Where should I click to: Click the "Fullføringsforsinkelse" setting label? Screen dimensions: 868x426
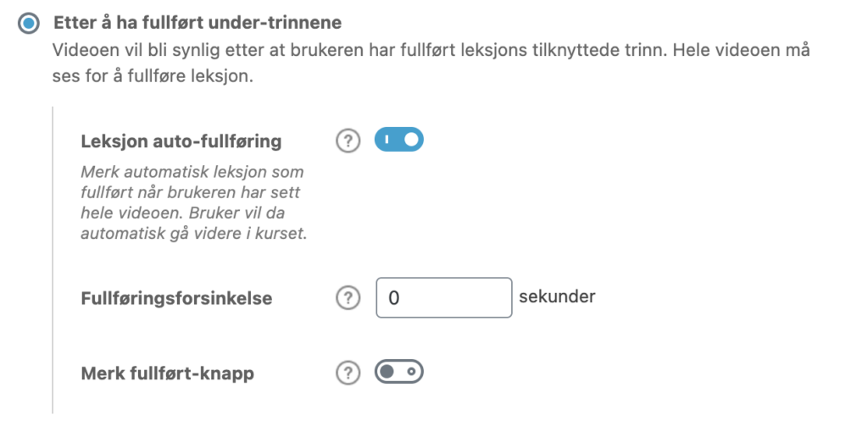[176, 299]
